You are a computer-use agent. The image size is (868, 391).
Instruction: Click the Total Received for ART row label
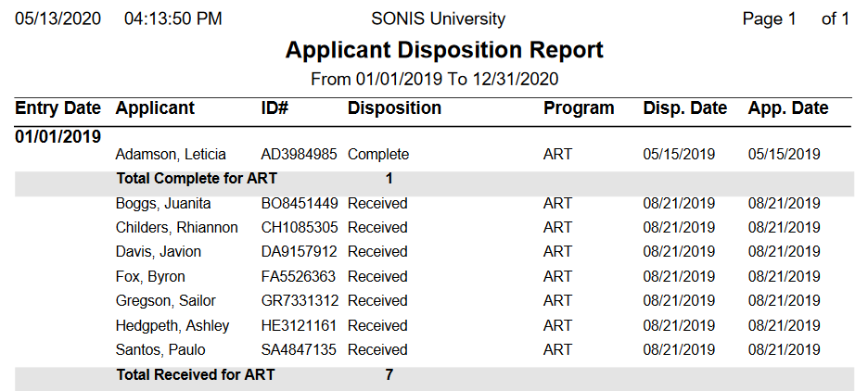pos(195,375)
